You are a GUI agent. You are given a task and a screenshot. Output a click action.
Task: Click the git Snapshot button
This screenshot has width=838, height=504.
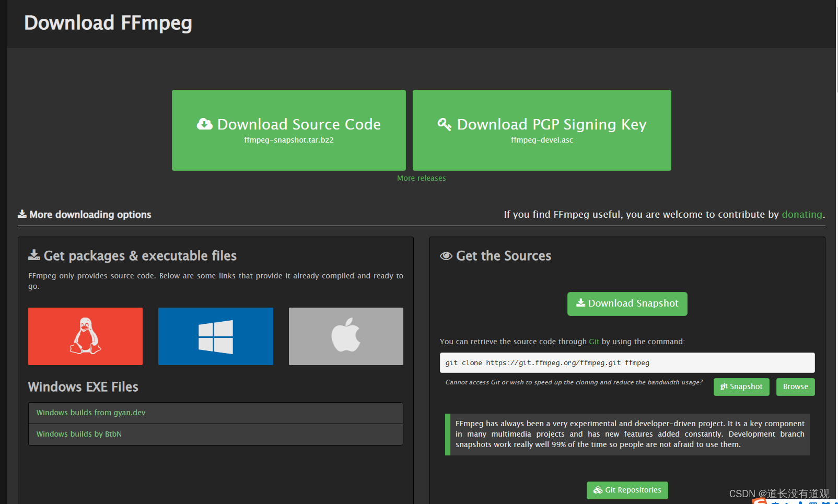(741, 387)
